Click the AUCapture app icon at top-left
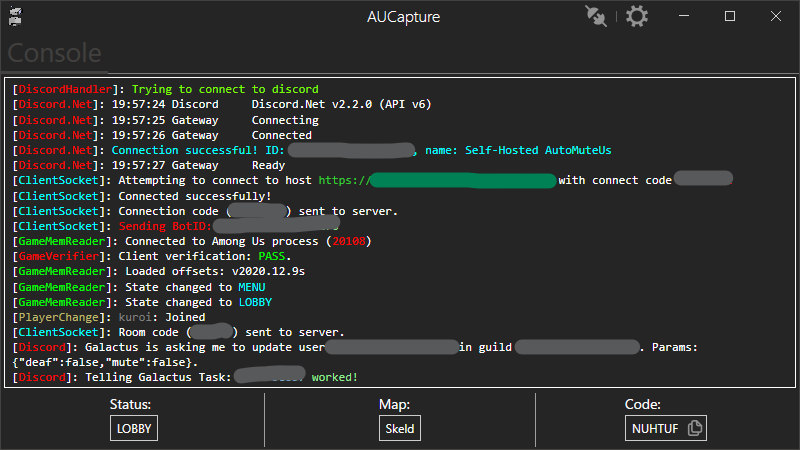800x450 pixels. click(16, 17)
